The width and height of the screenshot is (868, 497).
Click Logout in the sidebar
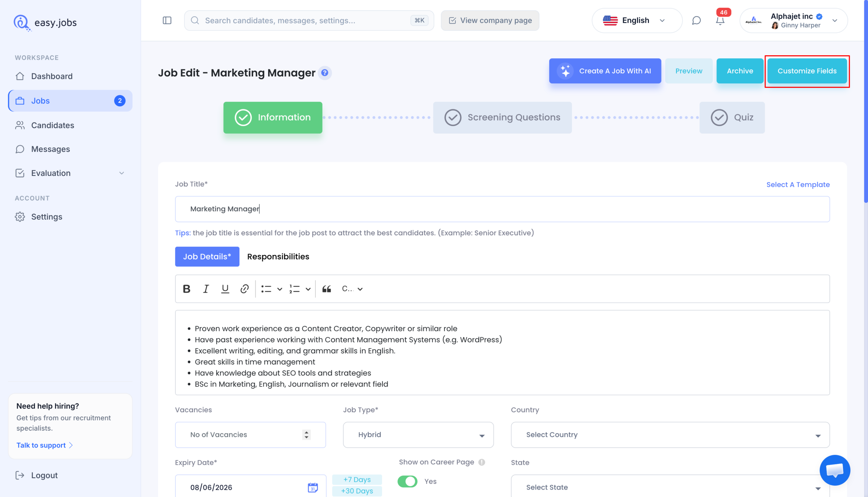pos(37,475)
